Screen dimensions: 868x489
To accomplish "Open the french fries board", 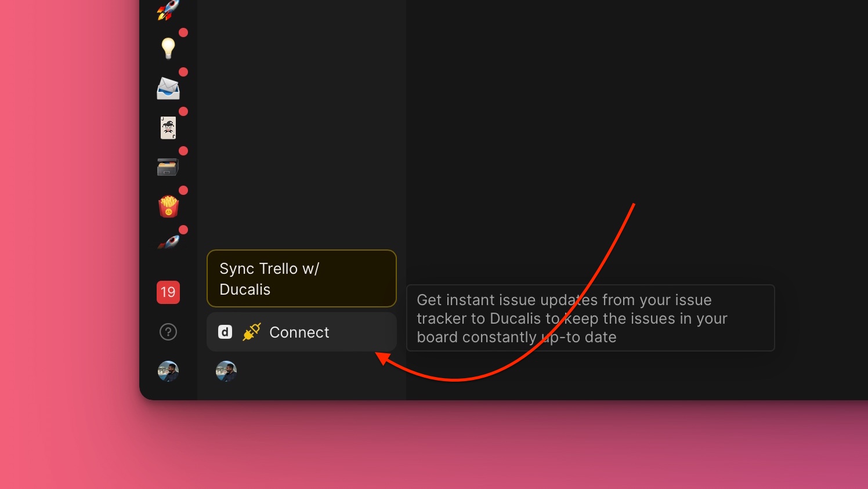I will (168, 206).
